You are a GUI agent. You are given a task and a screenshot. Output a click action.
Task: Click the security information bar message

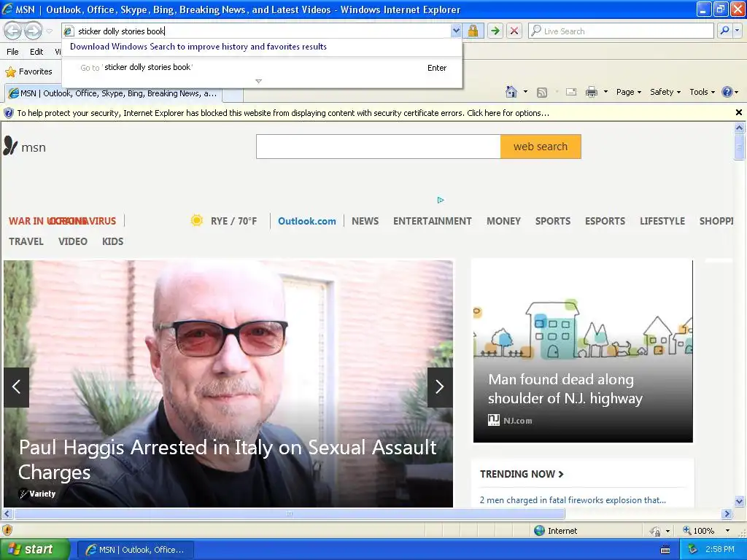tap(283, 113)
